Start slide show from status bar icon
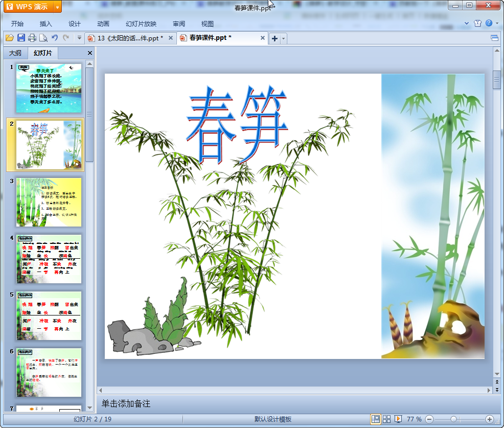The height and width of the screenshot is (428, 504). tap(398, 419)
